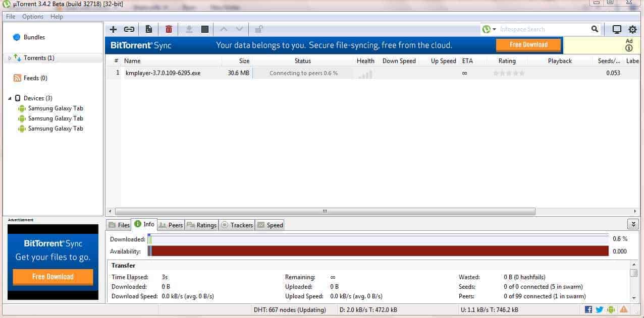This screenshot has width=644, height=318.
Task: Select the first Samsung Galaxy Tab device
Action: tap(56, 108)
